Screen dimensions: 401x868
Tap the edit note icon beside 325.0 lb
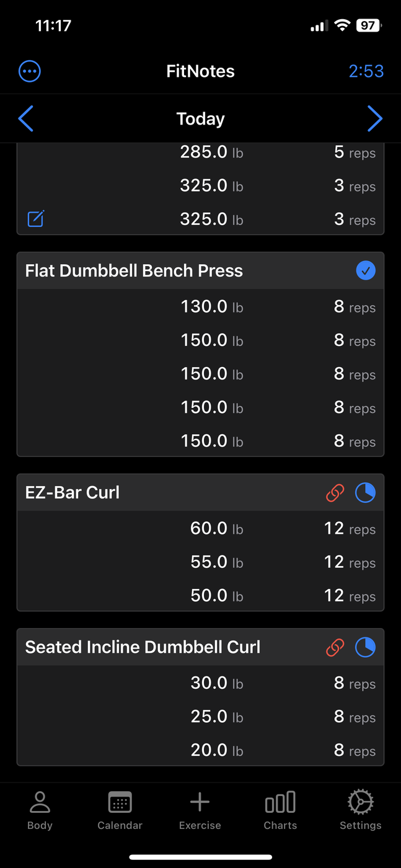pos(36,219)
